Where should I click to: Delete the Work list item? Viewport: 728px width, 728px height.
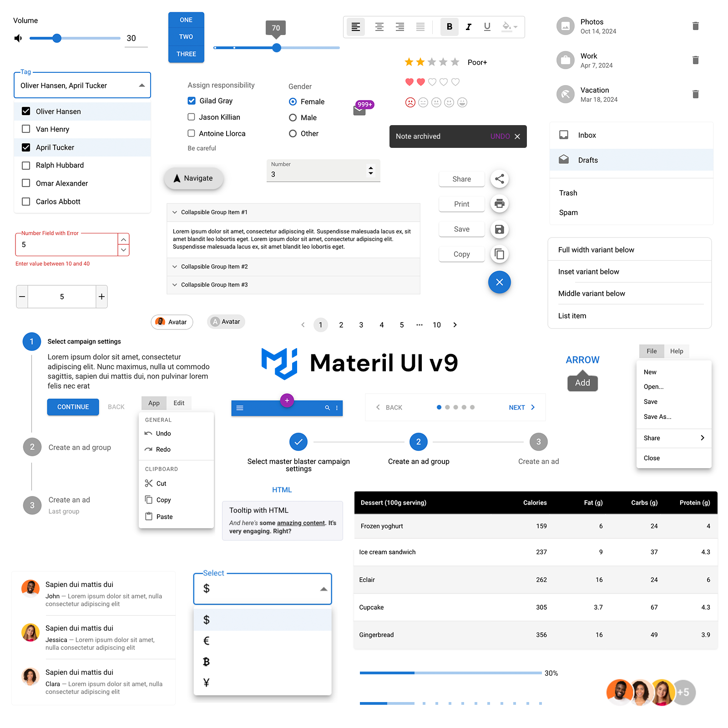tap(695, 60)
